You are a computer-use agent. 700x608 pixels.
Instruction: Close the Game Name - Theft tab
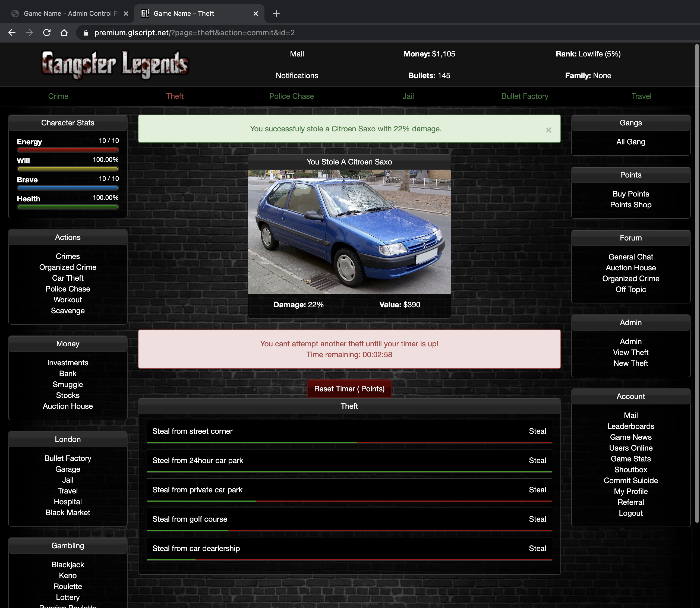point(256,14)
